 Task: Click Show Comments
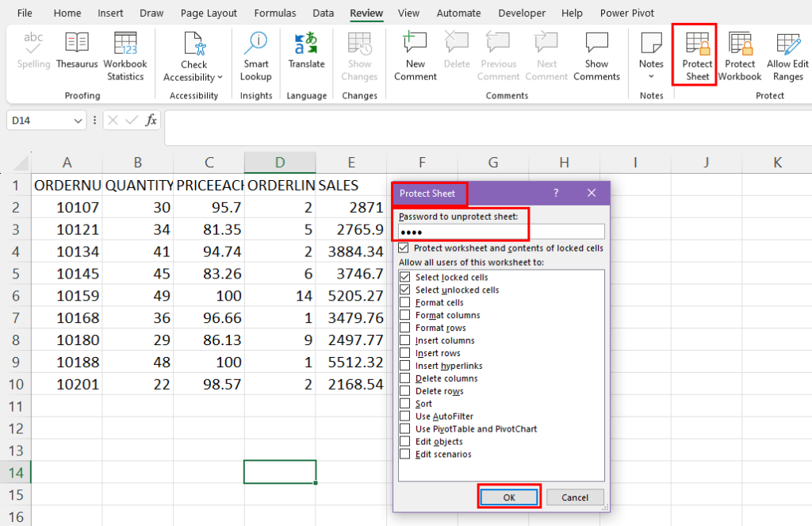(596, 56)
